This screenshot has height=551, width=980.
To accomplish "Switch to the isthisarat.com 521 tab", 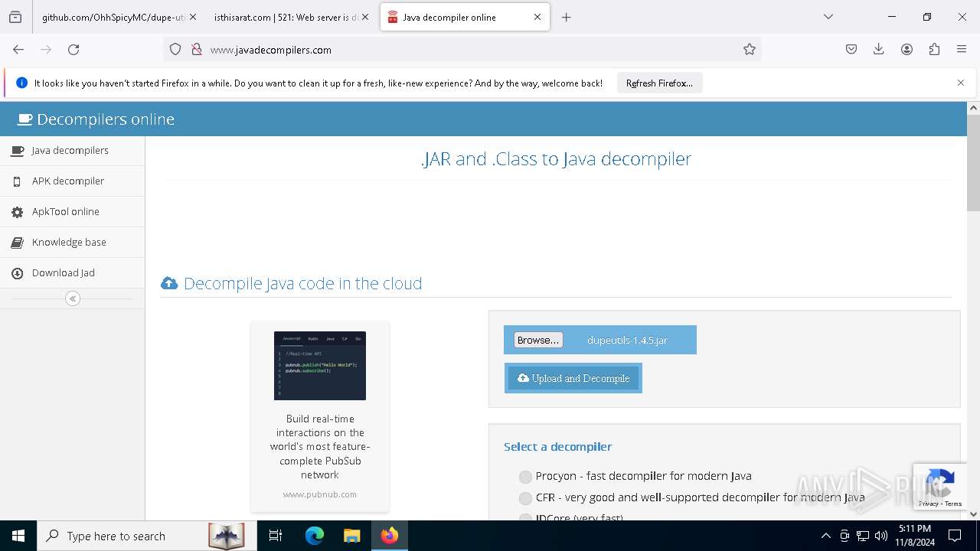I will pos(291,17).
